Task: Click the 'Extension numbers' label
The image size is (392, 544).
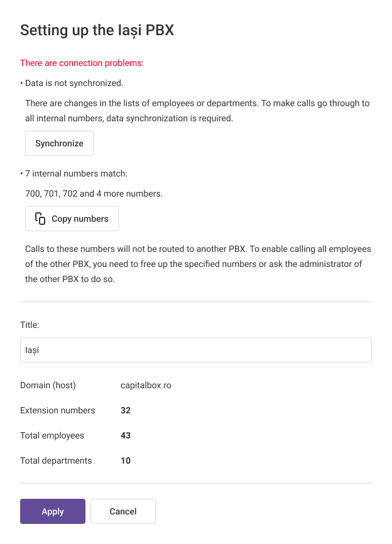Action: (58, 410)
